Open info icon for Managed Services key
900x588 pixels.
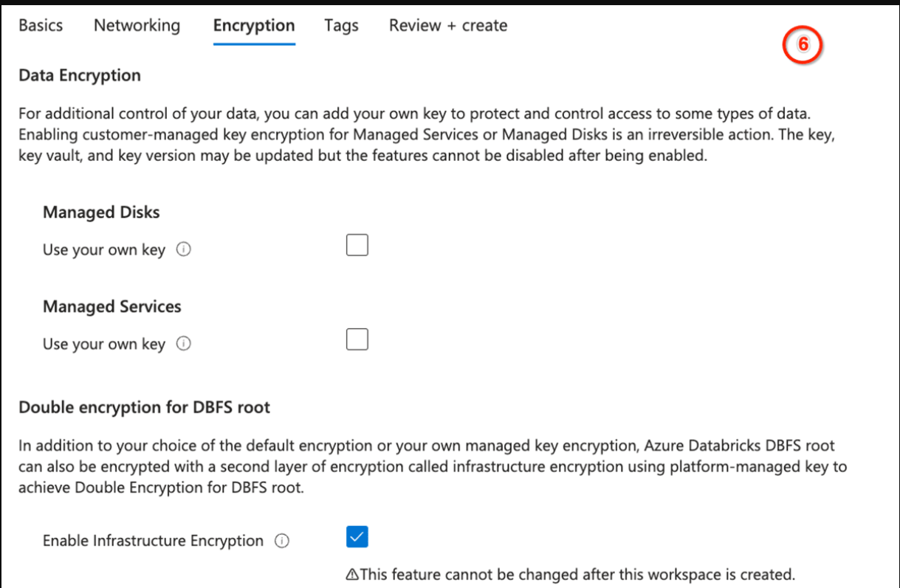click(x=184, y=344)
